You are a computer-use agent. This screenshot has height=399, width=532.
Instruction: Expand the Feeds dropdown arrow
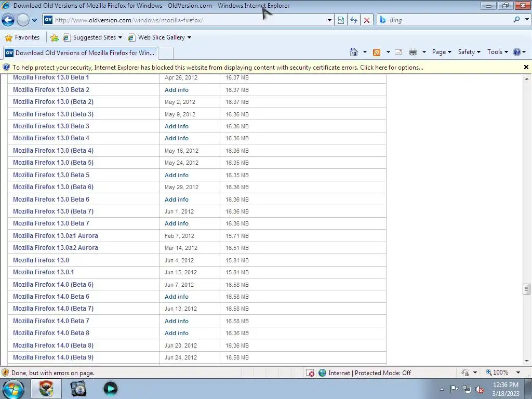[x=388, y=52]
